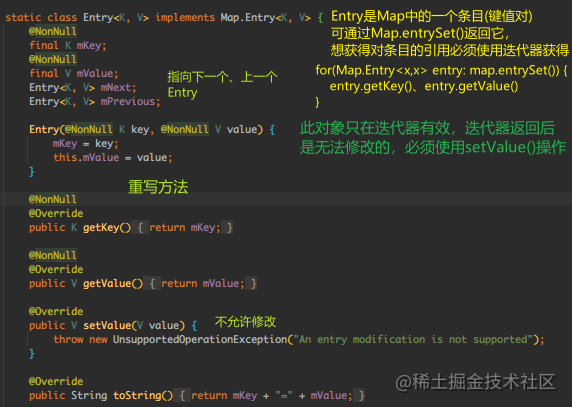Screen dimensions: 572x407
Task: Click the 'throw' keyword
Action: tap(68, 340)
